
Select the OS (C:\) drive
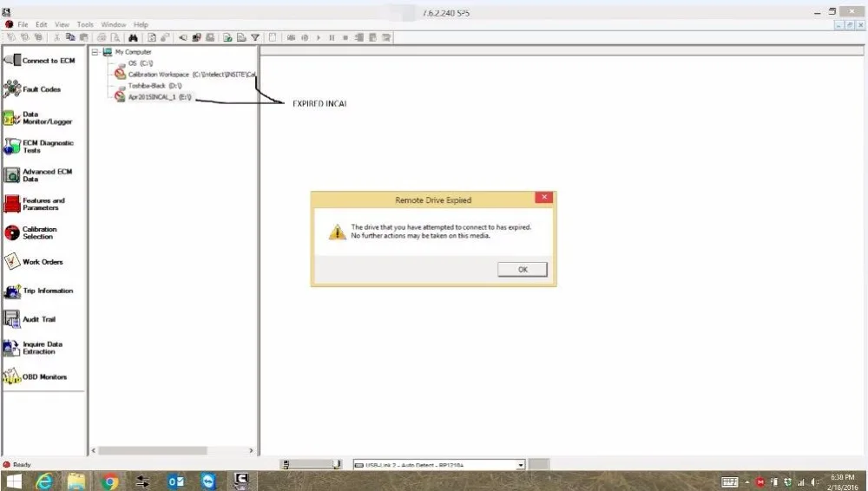(x=140, y=63)
